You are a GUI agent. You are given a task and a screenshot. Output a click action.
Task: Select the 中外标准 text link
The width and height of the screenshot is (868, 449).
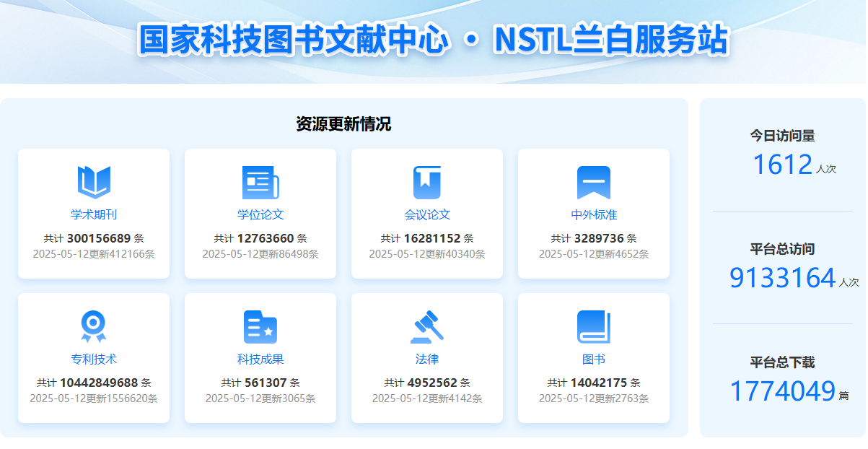[x=594, y=214]
